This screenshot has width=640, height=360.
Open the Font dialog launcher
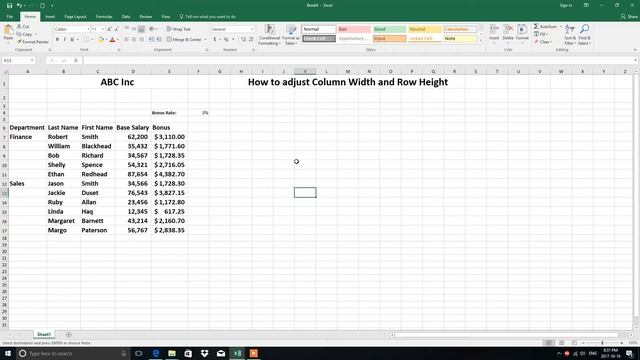(x=119, y=50)
